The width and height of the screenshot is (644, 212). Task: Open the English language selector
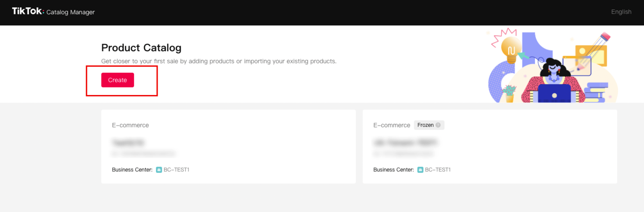(621, 12)
